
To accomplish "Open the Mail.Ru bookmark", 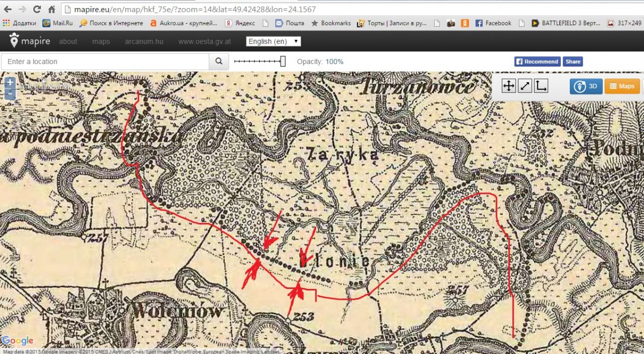I will (x=57, y=23).
